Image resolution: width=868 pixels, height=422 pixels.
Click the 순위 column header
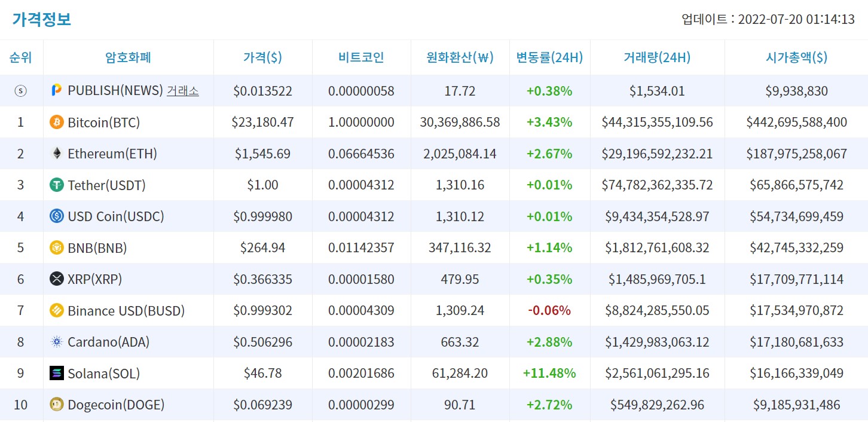[20, 57]
